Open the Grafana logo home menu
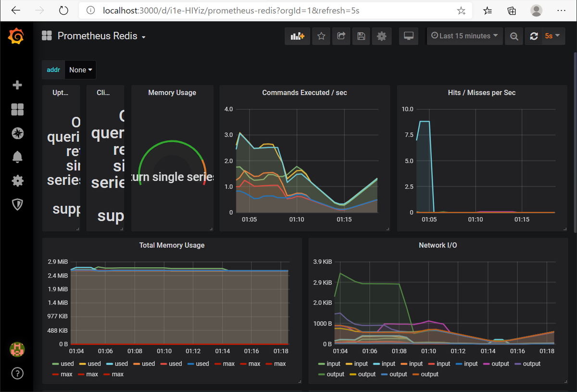 click(17, 36)
